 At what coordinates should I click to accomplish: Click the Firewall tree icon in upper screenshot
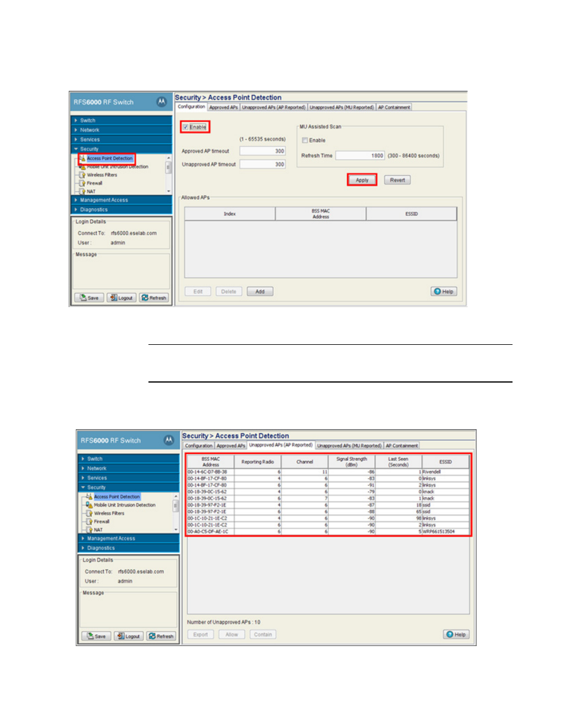[82, 183]
